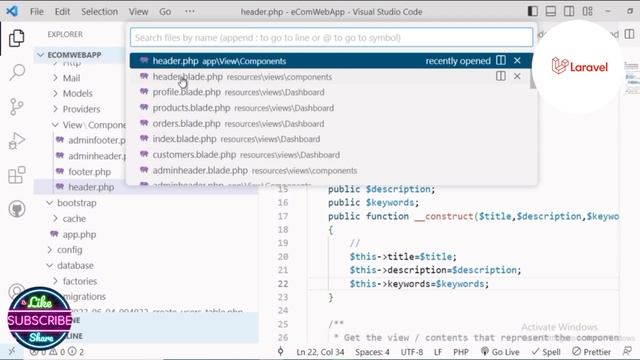Open header.php result to the side

tap(501, 60)
